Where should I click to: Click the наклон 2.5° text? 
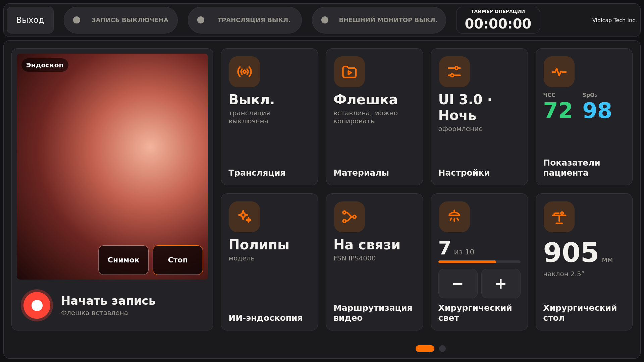coord(564,274)
